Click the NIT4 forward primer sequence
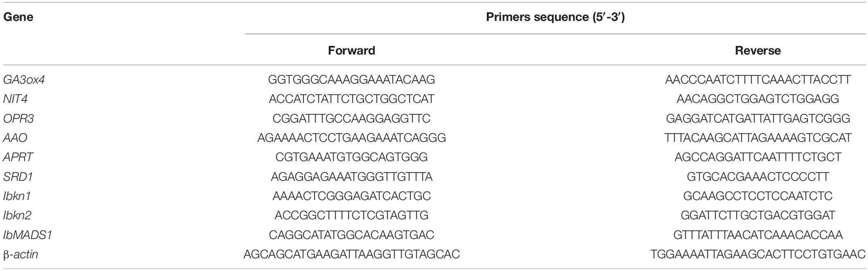This screenshot has height=271, width=868. click(x=351, y=99)
